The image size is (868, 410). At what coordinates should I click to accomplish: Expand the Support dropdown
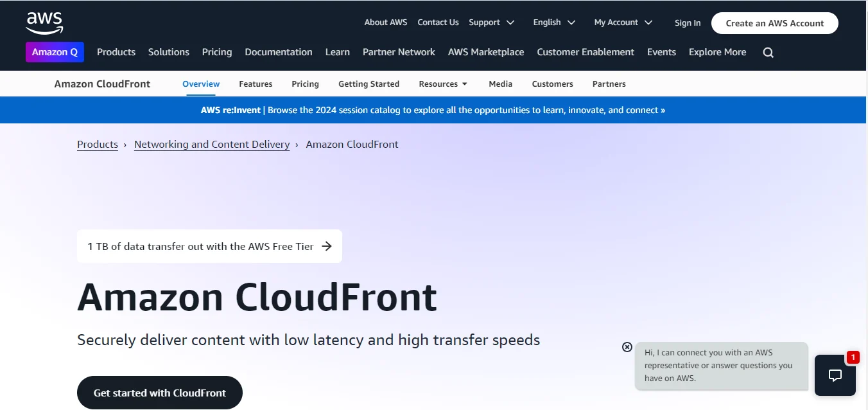[492, 22]
